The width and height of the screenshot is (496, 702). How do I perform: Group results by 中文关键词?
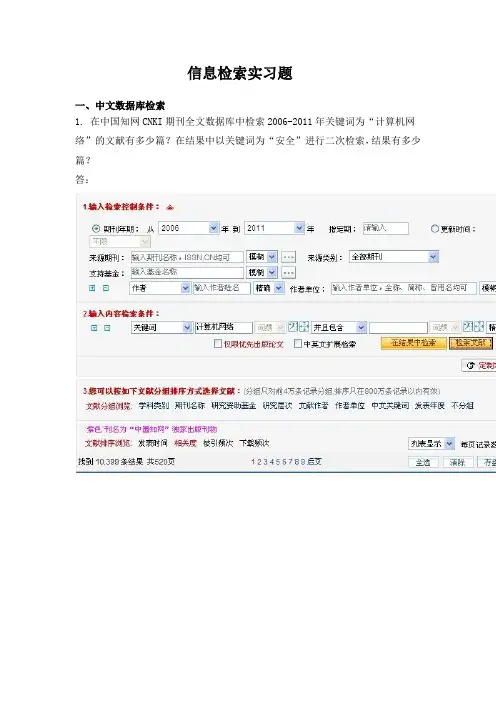(390, 406)
